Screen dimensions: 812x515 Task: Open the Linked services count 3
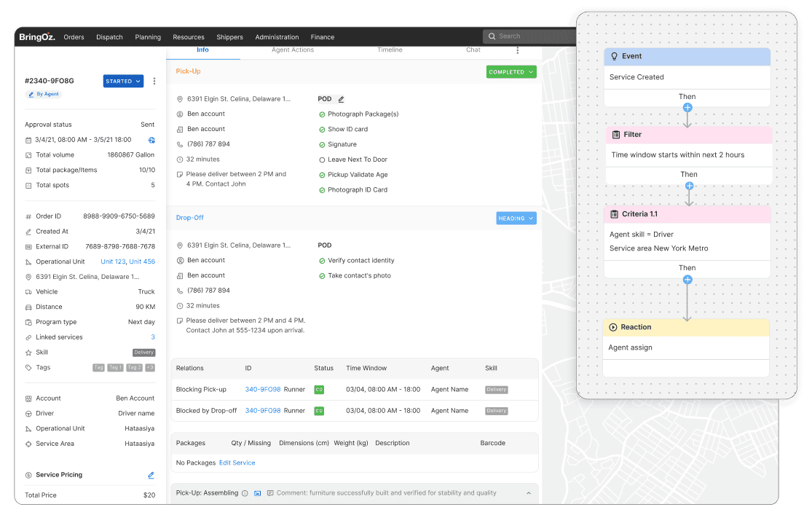[x=153, y=337]
